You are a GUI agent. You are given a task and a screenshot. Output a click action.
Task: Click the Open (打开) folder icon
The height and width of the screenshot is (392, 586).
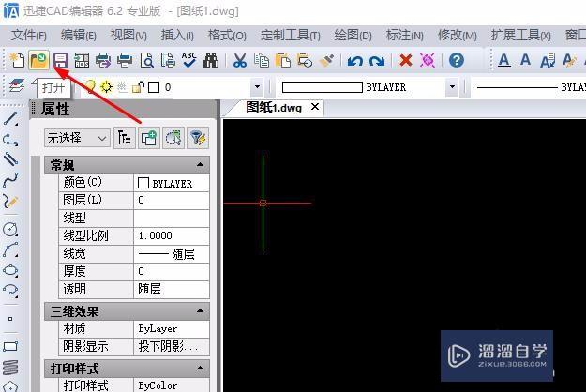click(38, 60)
